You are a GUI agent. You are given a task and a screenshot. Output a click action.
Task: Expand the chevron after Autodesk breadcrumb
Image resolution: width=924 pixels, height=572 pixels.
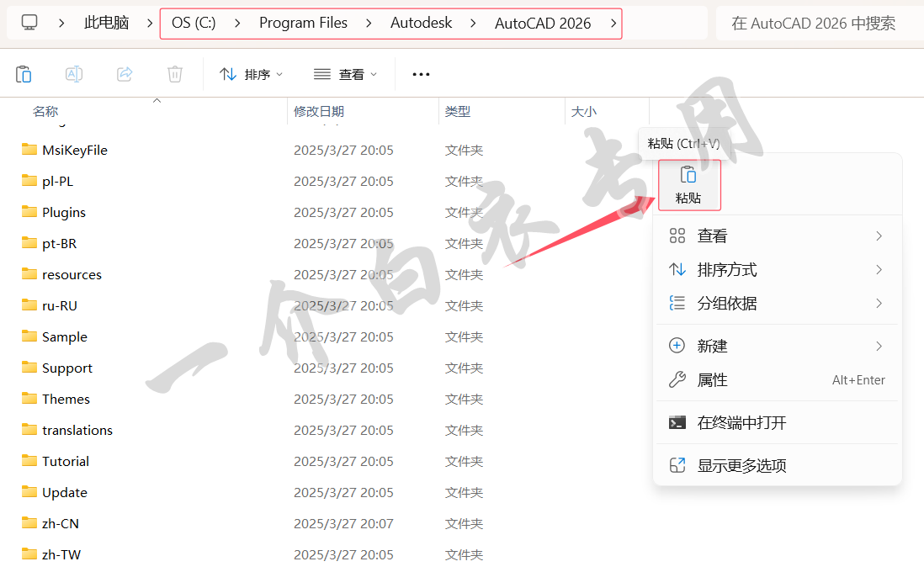coord(473,23)
